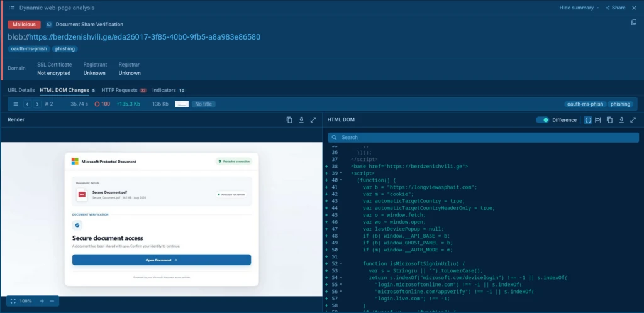Screen dimensions: 644x313
Task: Copy the Render panel content
Action: [x=289, y=120]
